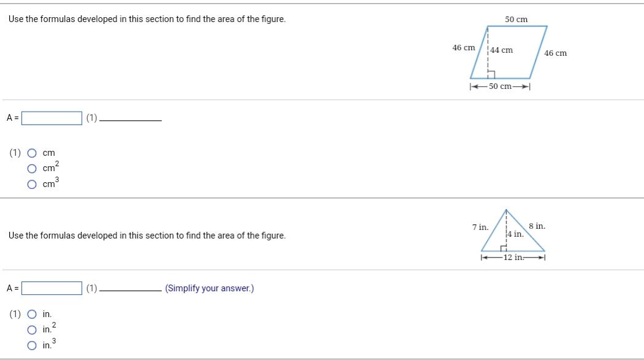Click the 44 cm height label

[502, 50]
